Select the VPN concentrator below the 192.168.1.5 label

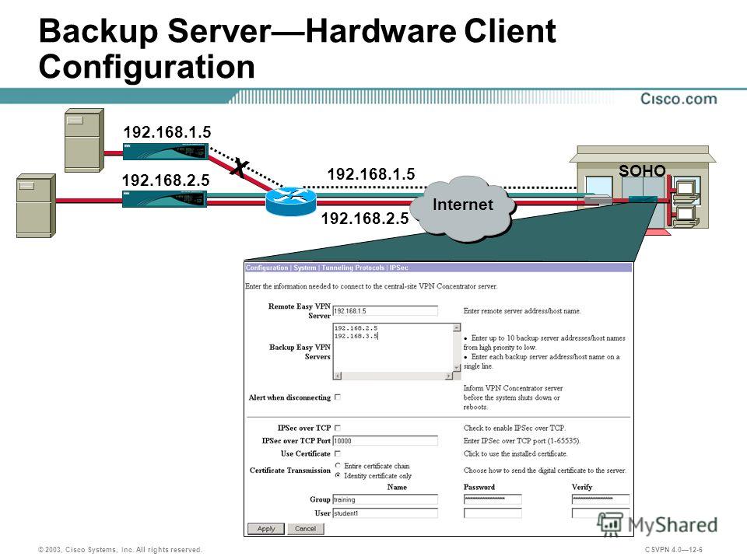165,151
